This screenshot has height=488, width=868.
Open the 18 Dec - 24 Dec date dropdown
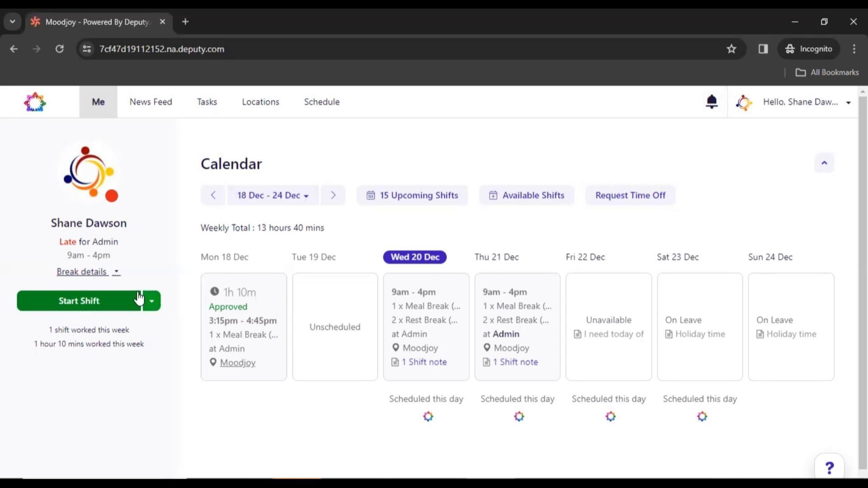pyautogui.click(x=273, y=195)
